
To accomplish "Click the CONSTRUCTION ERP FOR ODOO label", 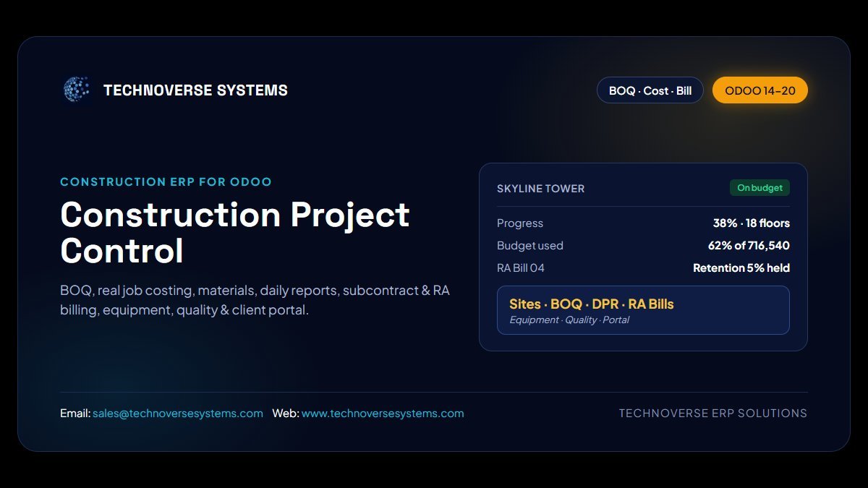I will 166,182.
